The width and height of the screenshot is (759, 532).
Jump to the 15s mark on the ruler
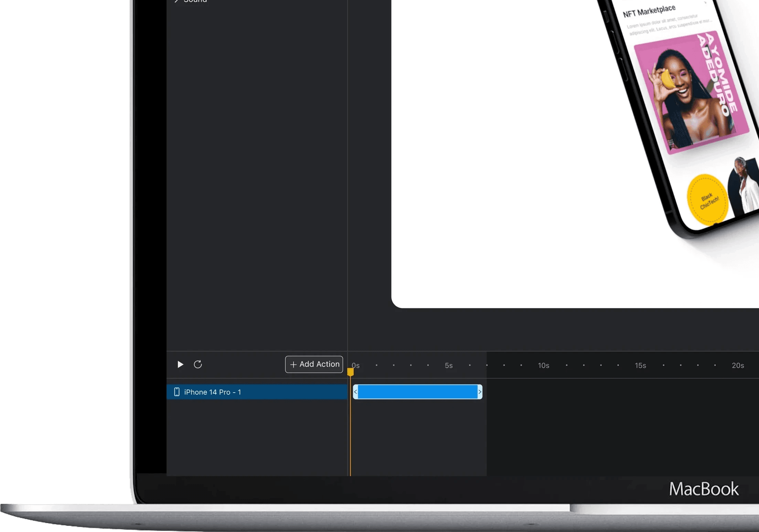pos(640,365)
